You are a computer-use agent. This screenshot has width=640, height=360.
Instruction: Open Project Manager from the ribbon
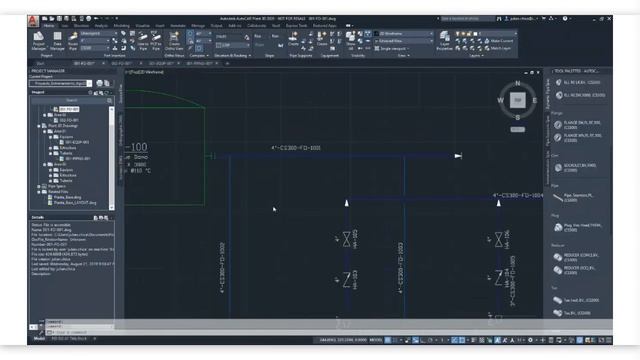click(x=38, y=41)
